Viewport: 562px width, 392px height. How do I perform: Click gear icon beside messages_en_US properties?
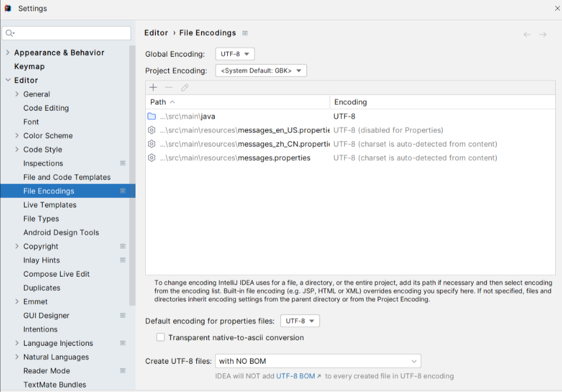pyautogui.click(x=152, y=130)
